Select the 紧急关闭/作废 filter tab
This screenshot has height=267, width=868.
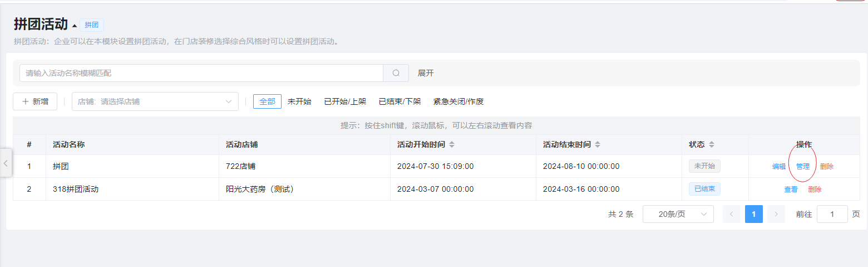point(458,101)
